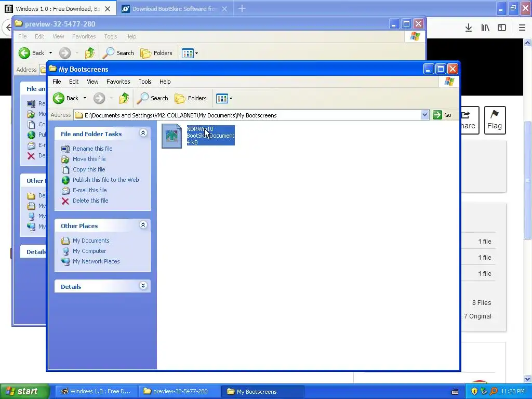The width and height of the screenshot is (532, 399).
Task: Click the E-mail this file envelope icon
Action: pos(65,191)
